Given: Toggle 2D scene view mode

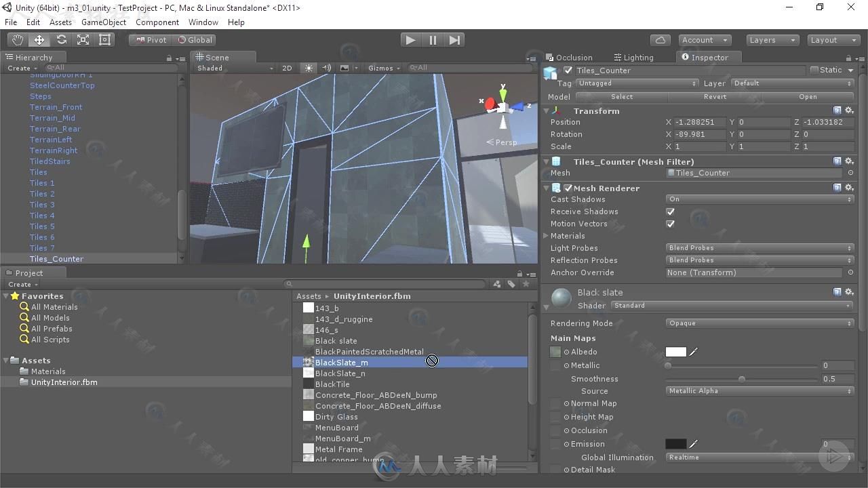Looking at the screenshot, I should 287,68.
